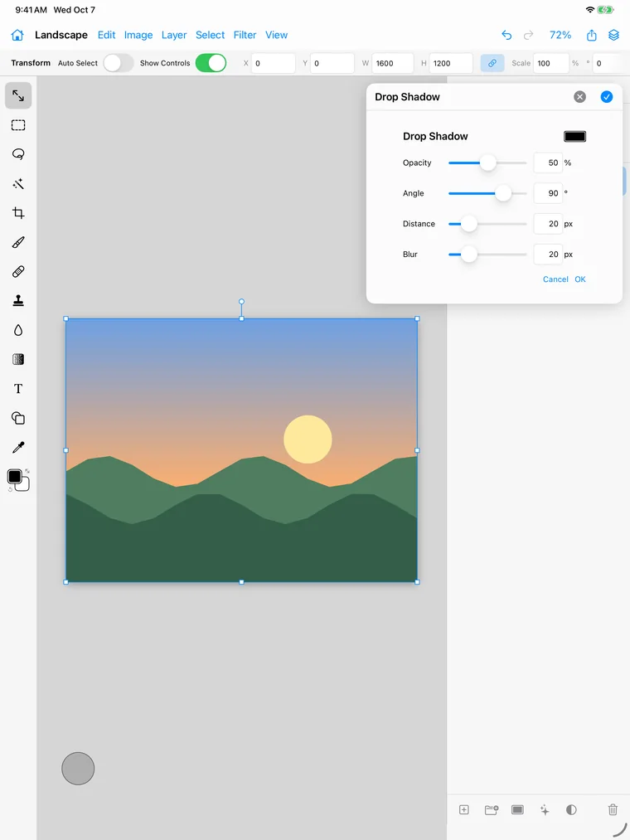
Task: Click the bottom-right transform corner handle
Action: coord(417,582)
